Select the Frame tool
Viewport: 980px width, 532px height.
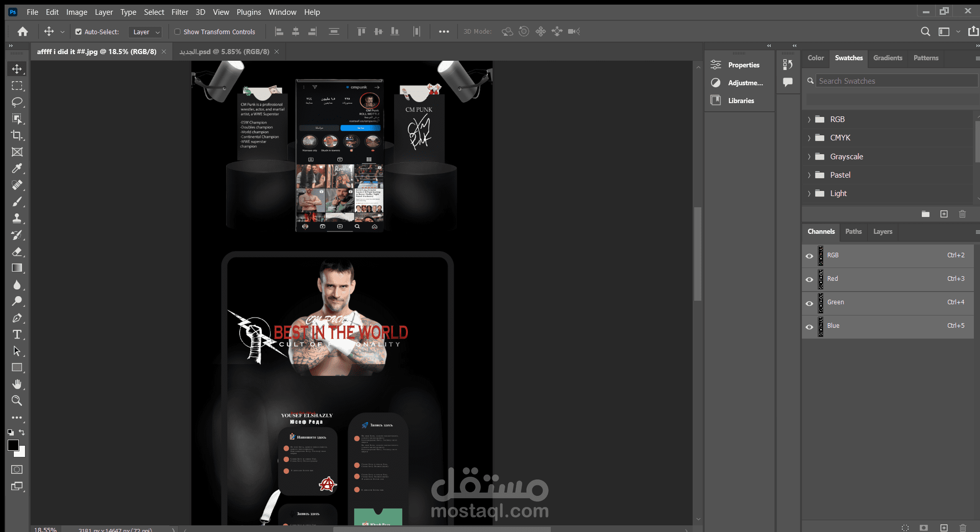[x=17, y=152]
